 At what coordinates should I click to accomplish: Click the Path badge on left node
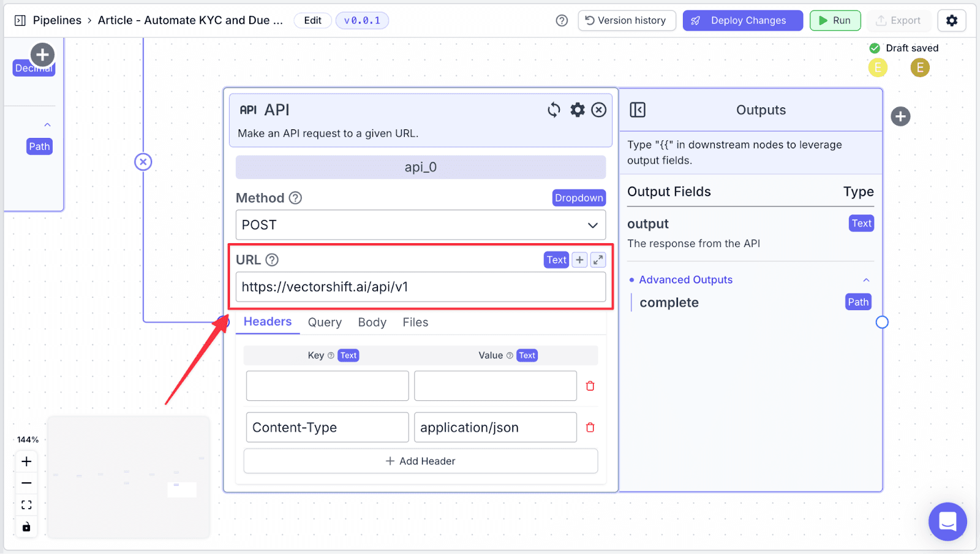click(39, 146)
